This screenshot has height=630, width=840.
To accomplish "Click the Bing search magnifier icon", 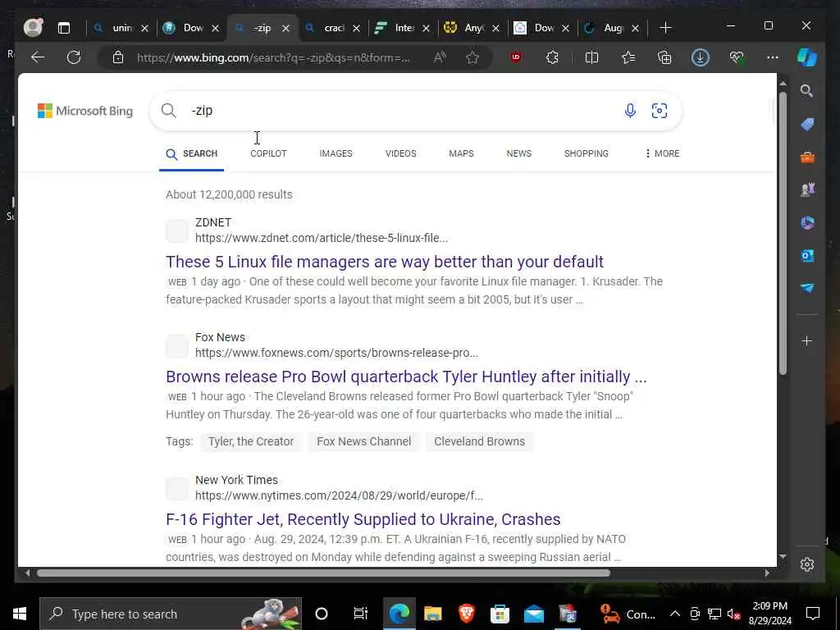I will pos(169,111).
